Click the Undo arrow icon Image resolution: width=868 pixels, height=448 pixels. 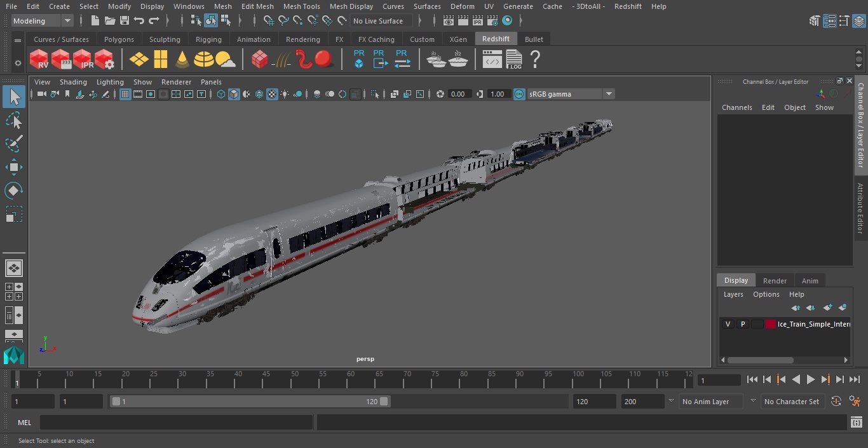tap(139, 21)
